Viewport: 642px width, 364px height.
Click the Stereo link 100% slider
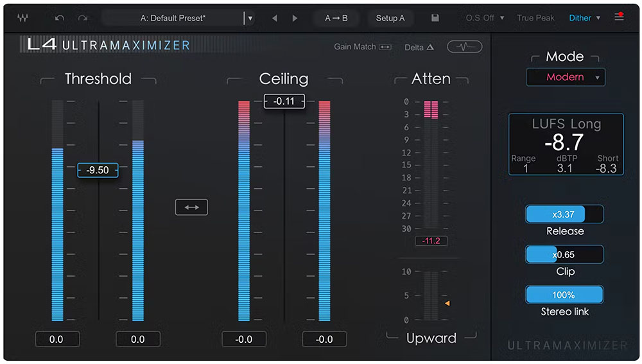click(564, 295)
